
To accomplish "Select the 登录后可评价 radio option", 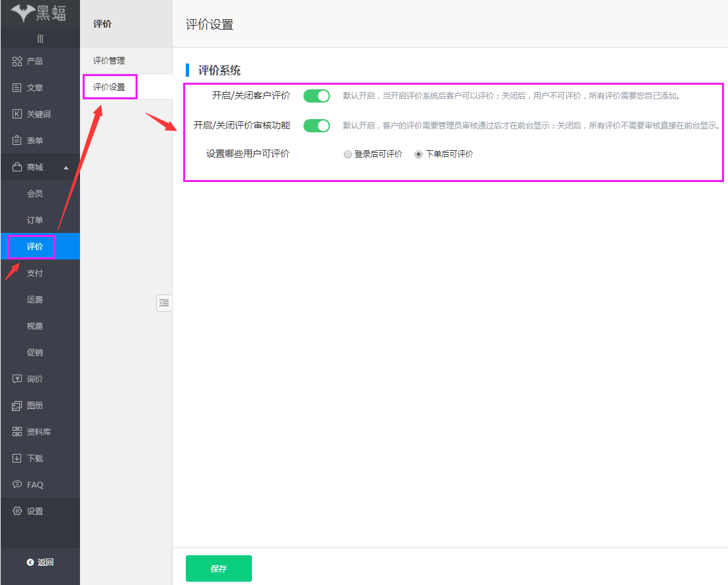I will point(348,154).
